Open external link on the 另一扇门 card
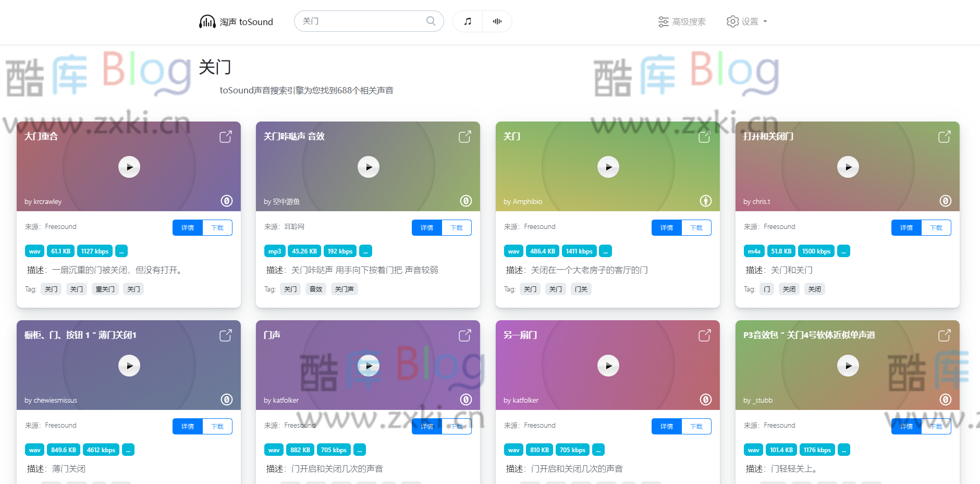This screenshot has height=484, width=980. 704,335
